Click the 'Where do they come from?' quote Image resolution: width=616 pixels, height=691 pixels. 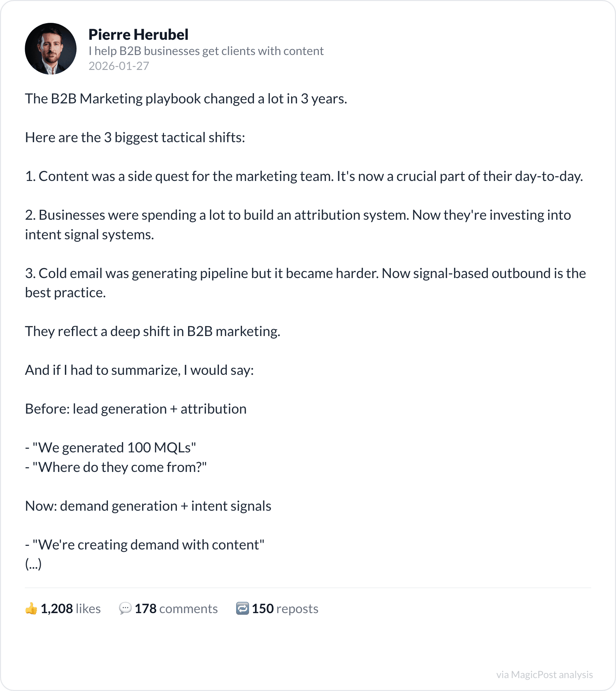click(x=116, y=467)
